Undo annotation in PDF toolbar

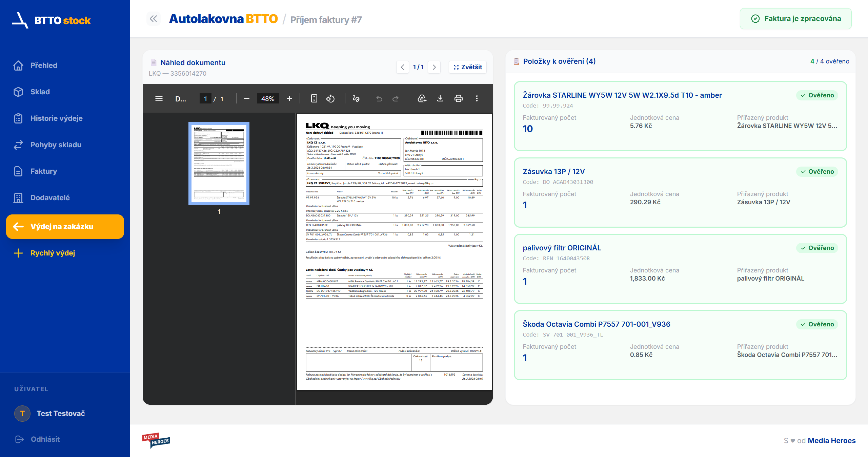coord(379,98)
